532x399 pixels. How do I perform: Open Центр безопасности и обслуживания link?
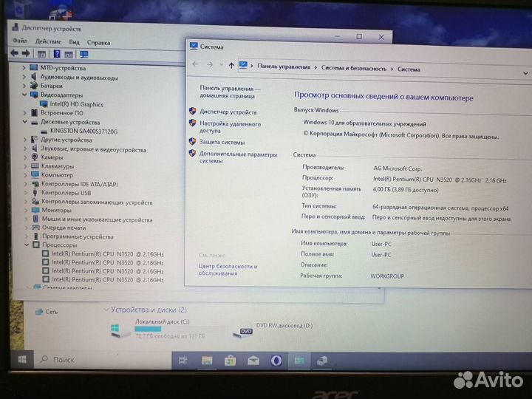point(228,270)
